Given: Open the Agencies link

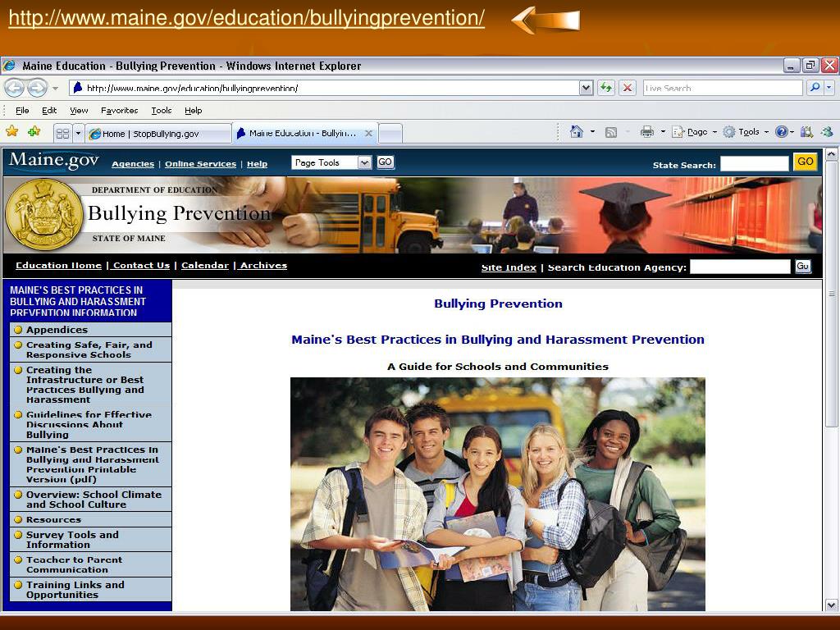Looking at the screenshot, I should coord(133,164).
